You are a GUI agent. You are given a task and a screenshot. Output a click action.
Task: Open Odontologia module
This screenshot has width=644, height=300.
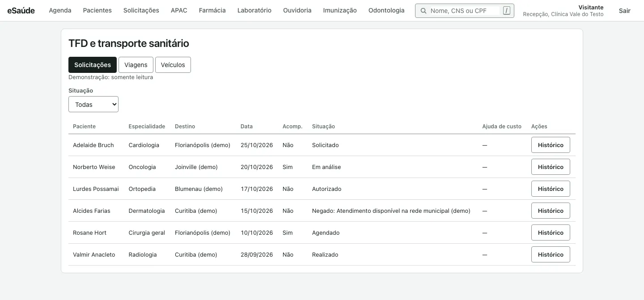click(386, 10)
